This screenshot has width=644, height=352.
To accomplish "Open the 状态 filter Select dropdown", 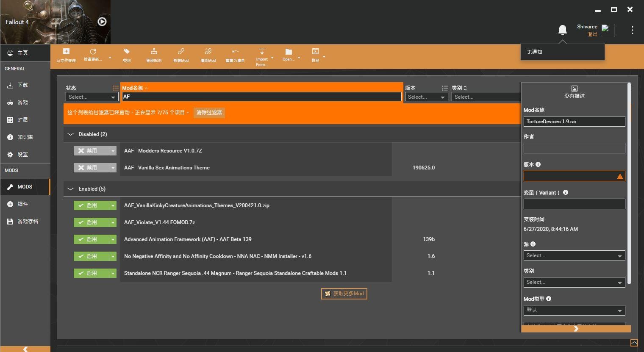I will click(x=92, y=97).
